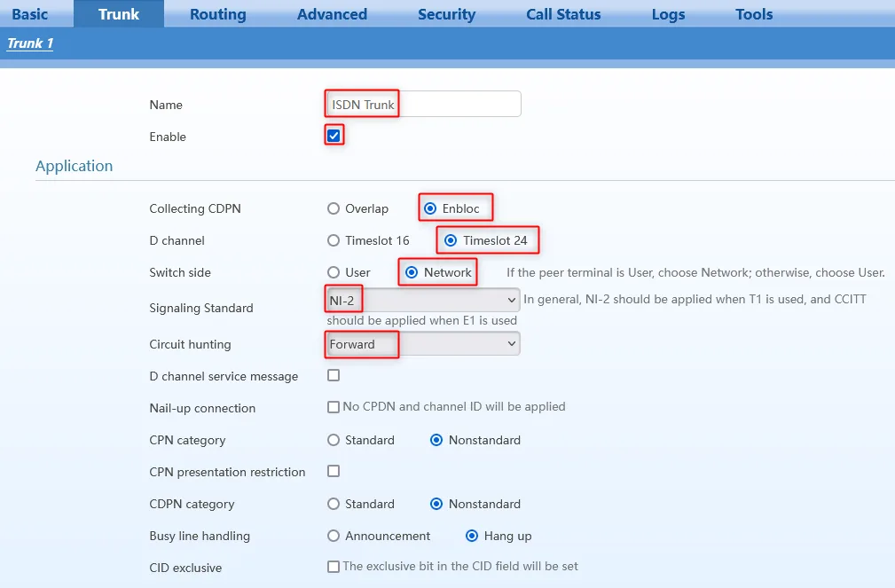Open the Signaling Standard dropdown

click(x=423, y=300)
